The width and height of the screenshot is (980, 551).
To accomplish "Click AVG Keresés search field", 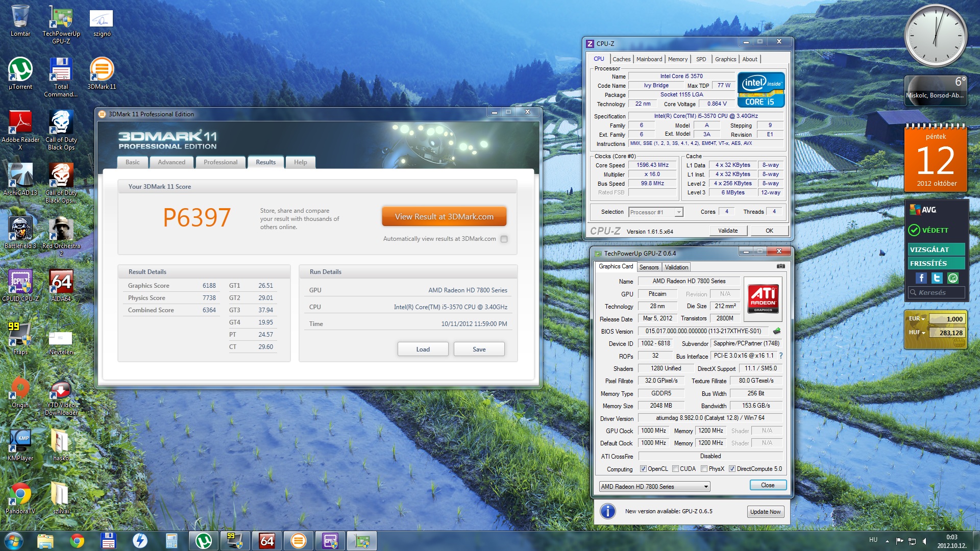I will pos(938,293).
